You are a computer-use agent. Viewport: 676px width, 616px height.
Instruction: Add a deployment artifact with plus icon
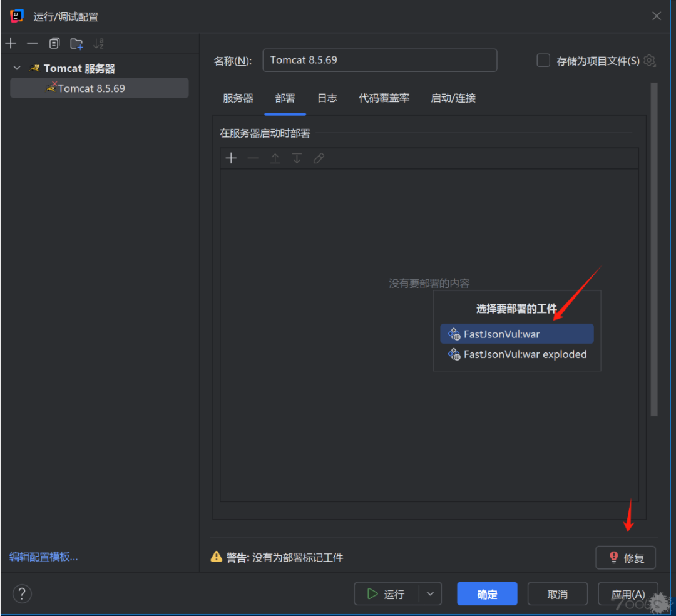click(231, 158)
